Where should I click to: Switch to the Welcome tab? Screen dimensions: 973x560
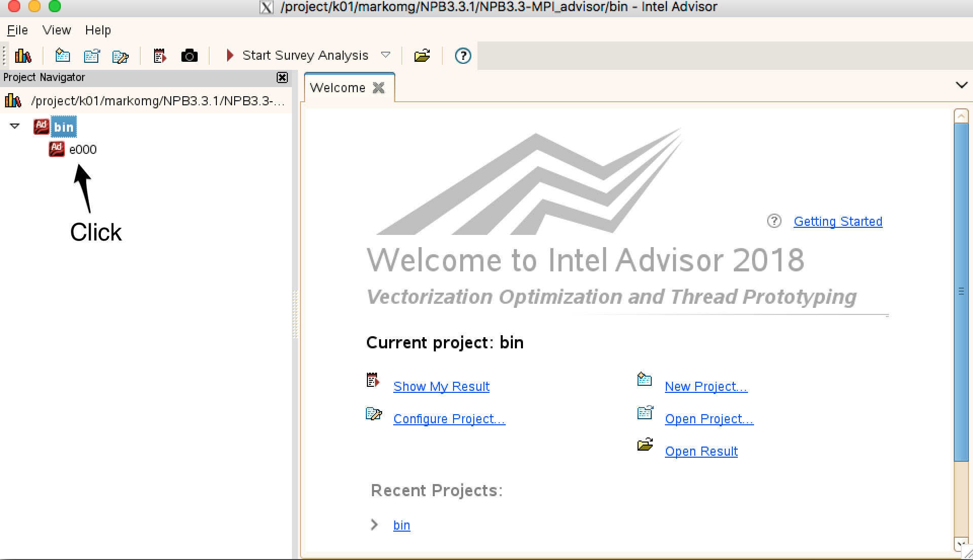pos(338,88)
